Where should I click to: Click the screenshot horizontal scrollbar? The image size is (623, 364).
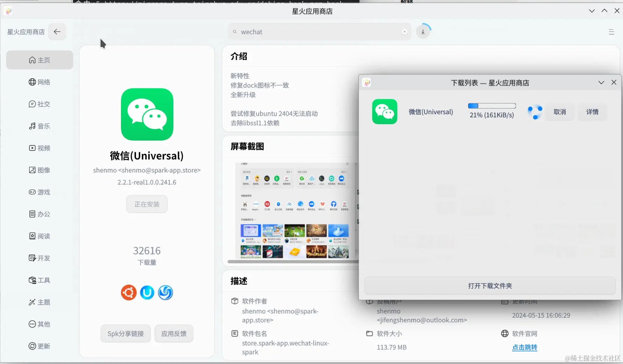point(293,261)
